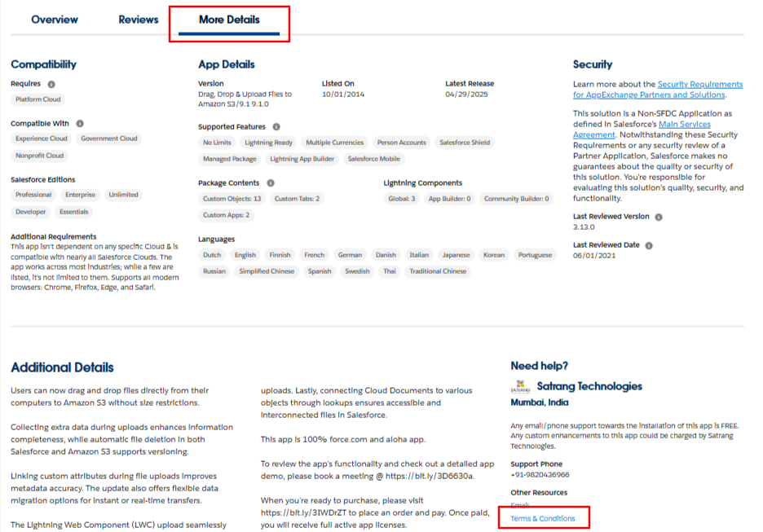Click the support phone number +91-9820436966

(x=540, y=475)
